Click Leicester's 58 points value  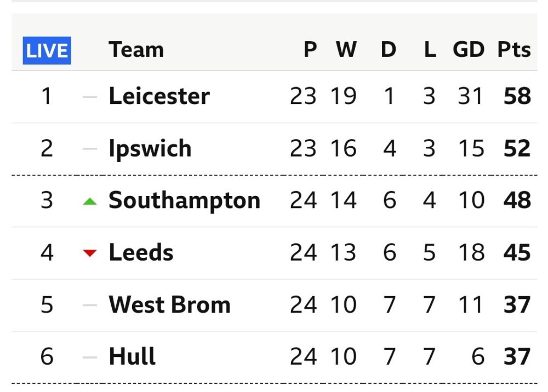[517, 96]
